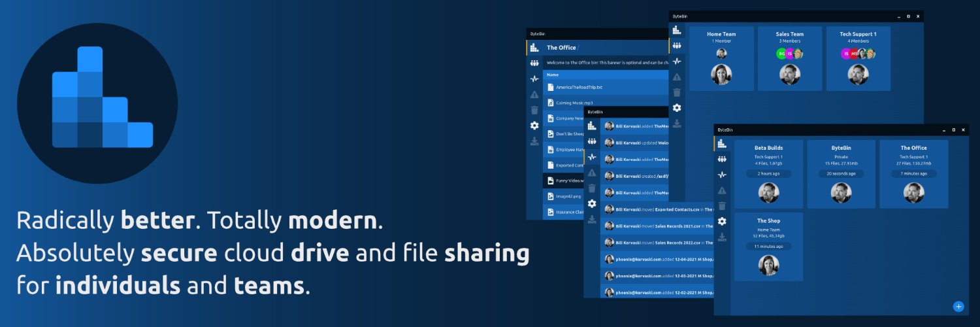This screenshot has height=327, width=980.
Task: Click Downloads icon in the teams window sidebar
Action: [677, 123]
